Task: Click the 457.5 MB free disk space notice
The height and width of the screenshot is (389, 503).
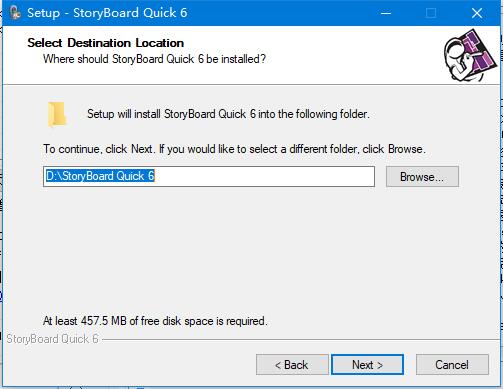Action: pos(155,321)
